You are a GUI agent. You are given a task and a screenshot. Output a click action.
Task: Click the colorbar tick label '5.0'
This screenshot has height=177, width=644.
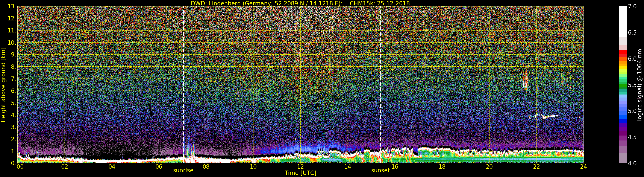point(632,111)
